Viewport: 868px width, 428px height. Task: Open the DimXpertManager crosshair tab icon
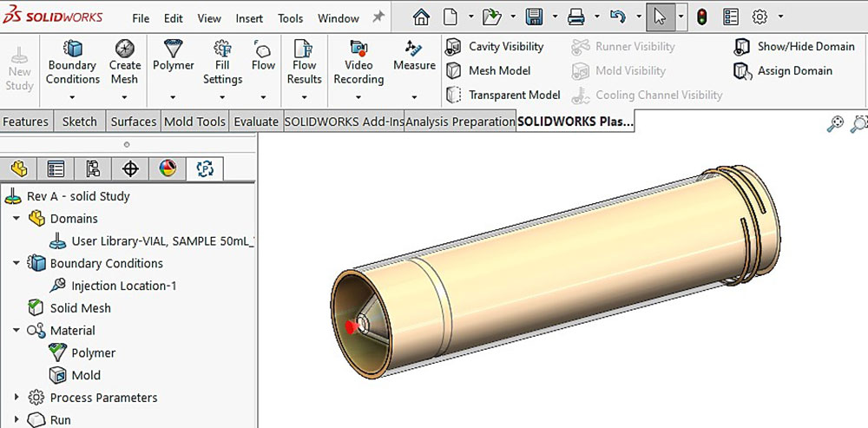[130, 168]
